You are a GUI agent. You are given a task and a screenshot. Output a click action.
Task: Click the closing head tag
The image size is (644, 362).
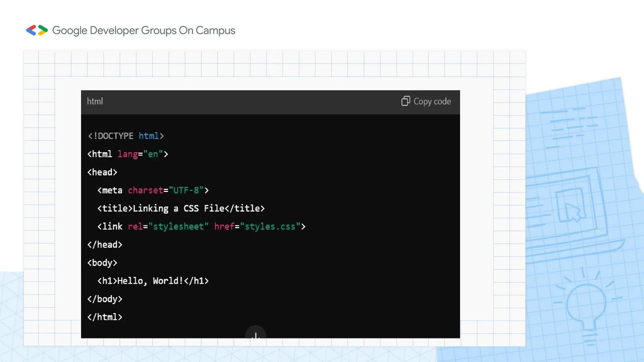105,245
